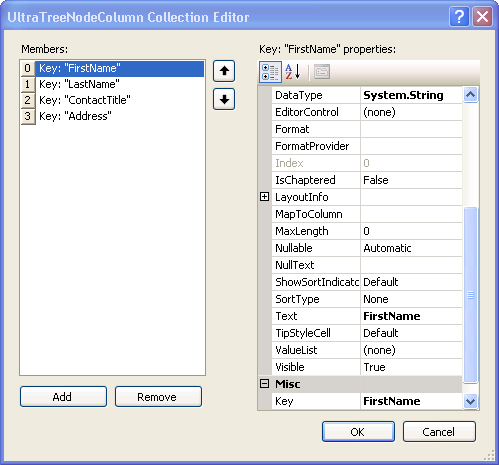
Task: Click the LayoutInfo property label
Action: [x=302, y=197]
